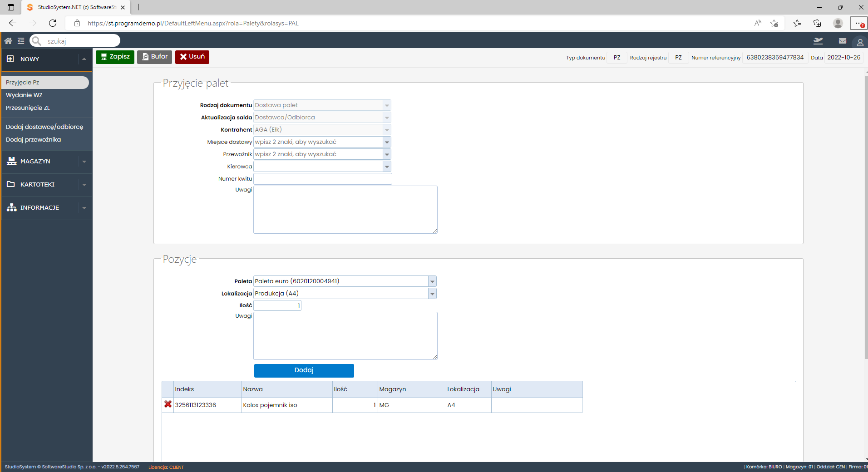Go to the home icon
This screenshot has width=868, height=472.
tap(8, 41)
